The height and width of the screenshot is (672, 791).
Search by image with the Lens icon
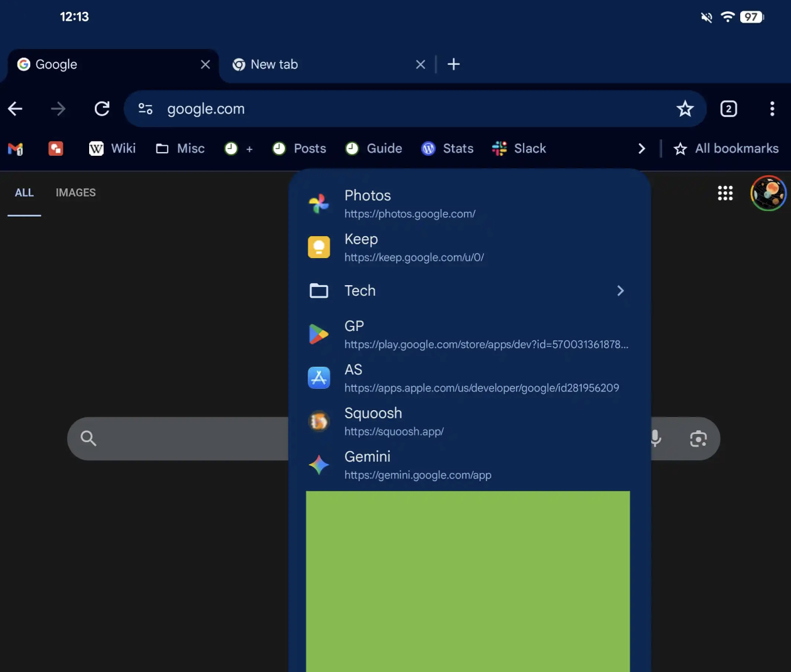pyautogui.click(x=698, y=438)
